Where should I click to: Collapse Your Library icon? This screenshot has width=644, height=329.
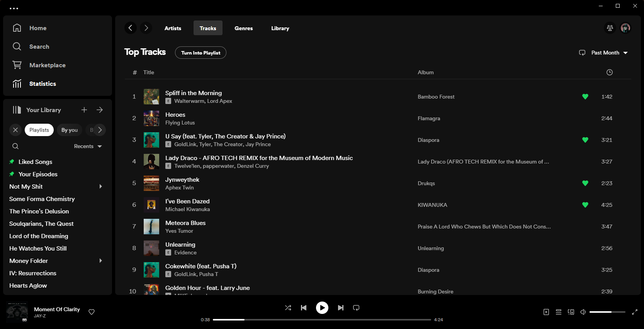point(17,110)
